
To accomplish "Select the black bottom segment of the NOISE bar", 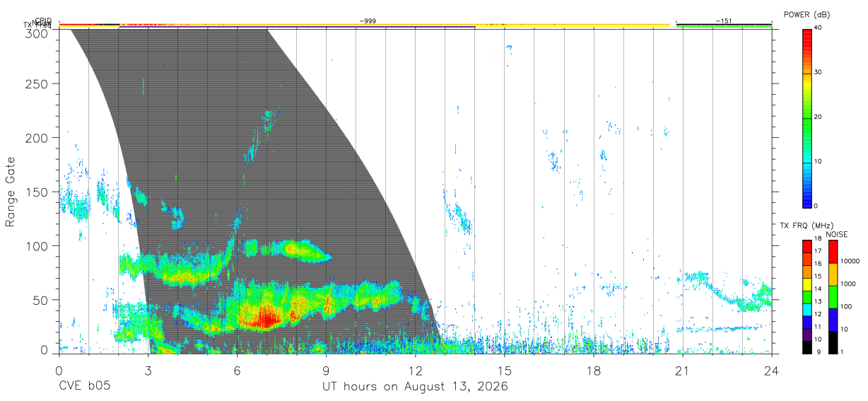I will [x=833, y=342].
